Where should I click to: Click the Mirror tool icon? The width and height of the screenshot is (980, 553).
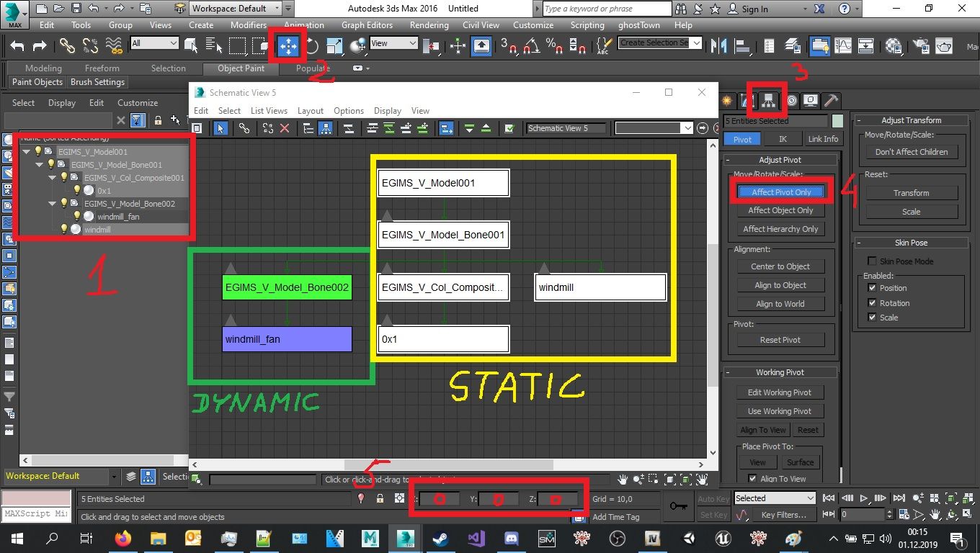718,45
